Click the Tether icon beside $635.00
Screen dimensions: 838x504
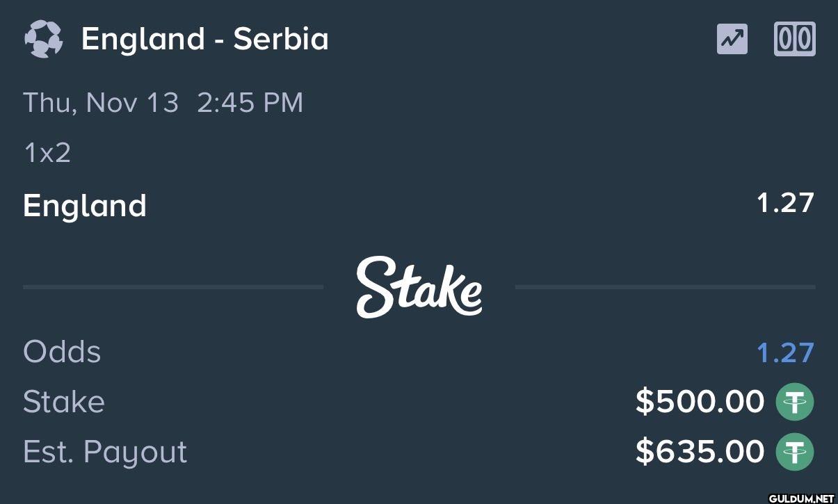point(795,452)
